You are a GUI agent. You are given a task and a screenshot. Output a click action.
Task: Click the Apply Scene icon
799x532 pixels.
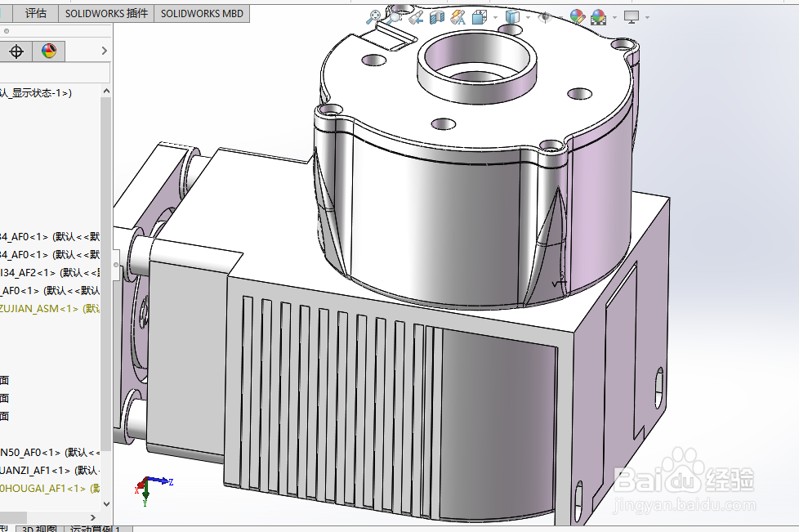click(x=599, y=18)
